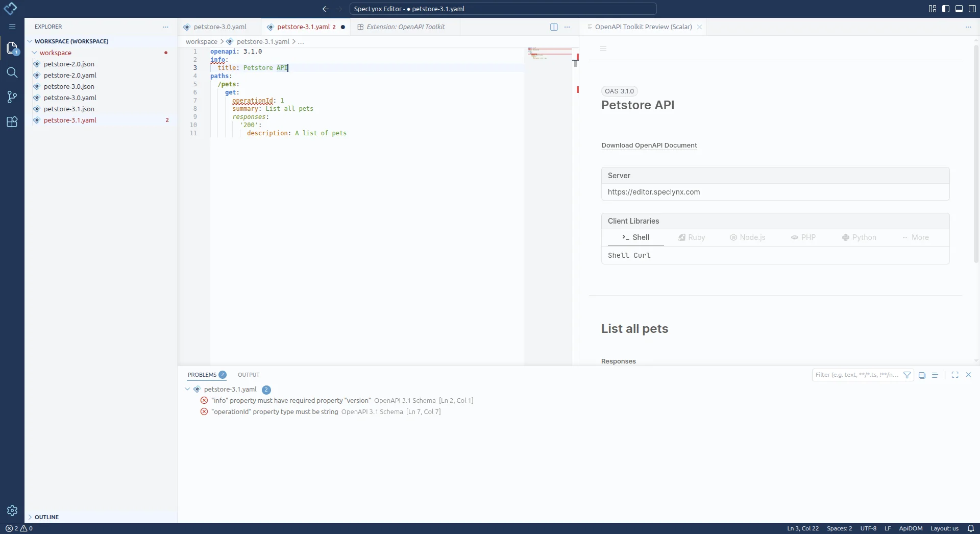The image size is (980, 534).
Task: Open the petstore-3.1.yaml breadcrumb
Action: tap(263, 42)
